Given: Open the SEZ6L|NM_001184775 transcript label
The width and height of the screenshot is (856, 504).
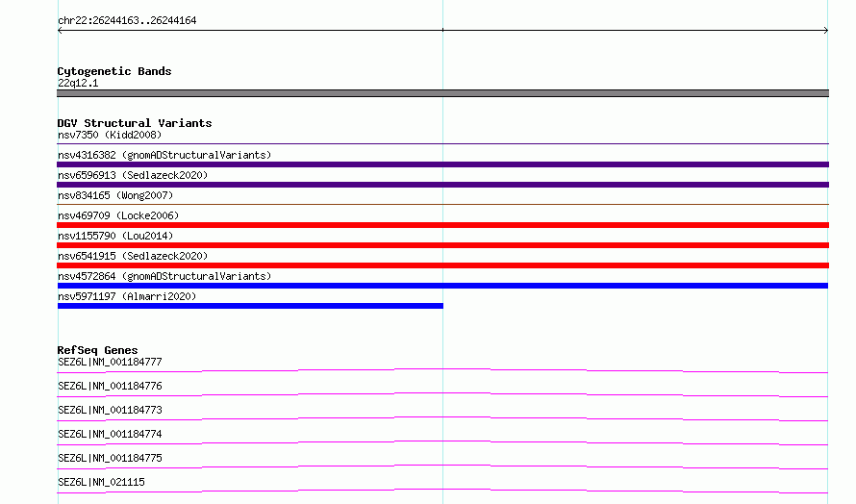Looking at the screenshot, I should [110, 458].
